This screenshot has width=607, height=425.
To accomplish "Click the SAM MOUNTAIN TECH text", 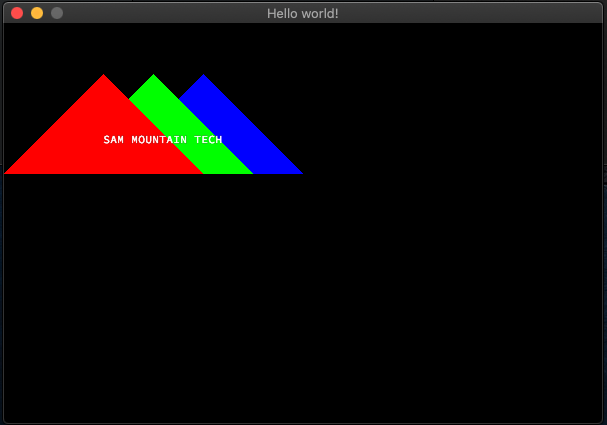I will click(163, 139).
